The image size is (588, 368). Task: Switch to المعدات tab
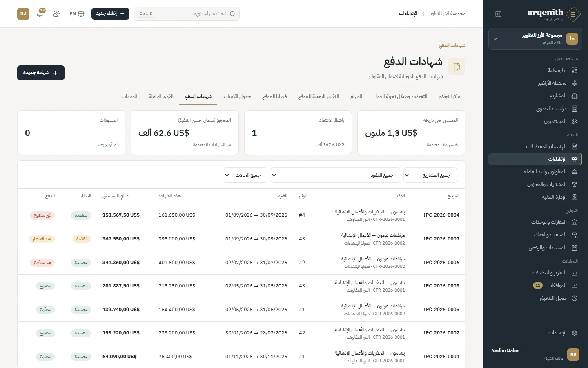coord(129,96)
